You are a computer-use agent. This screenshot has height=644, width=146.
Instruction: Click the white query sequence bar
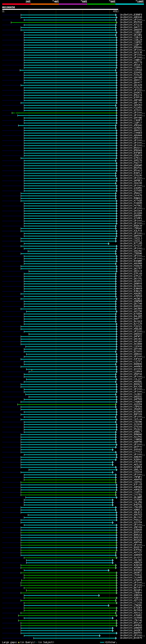pyautogui.click(x=60, y=9)
